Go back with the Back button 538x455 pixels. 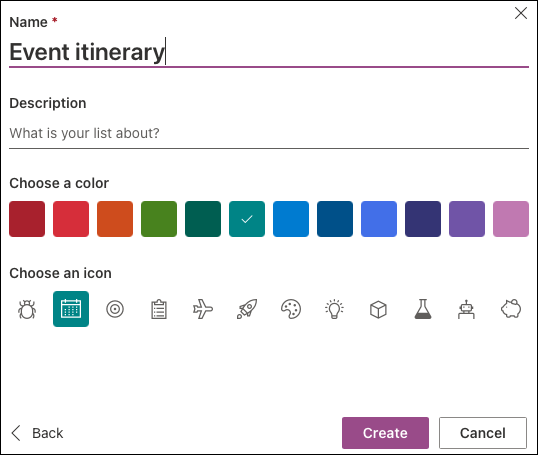(x=37, y=433)
